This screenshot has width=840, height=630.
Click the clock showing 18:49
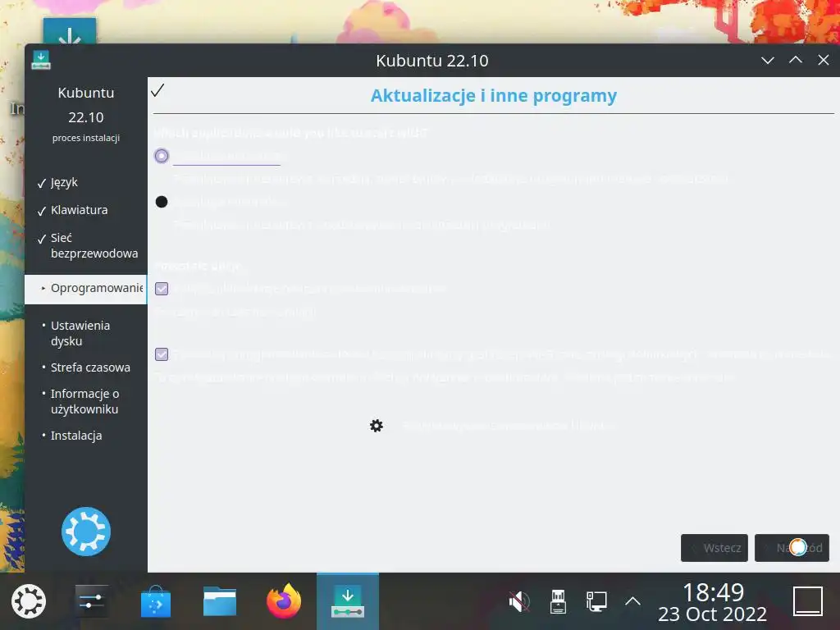713,592
